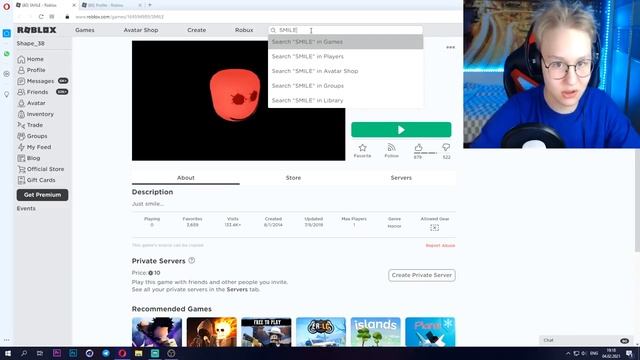Image resolution: width=640 pixels, height=360 pixels.
Task: Click the Private Servers help question icon
Action: [191, 260]
